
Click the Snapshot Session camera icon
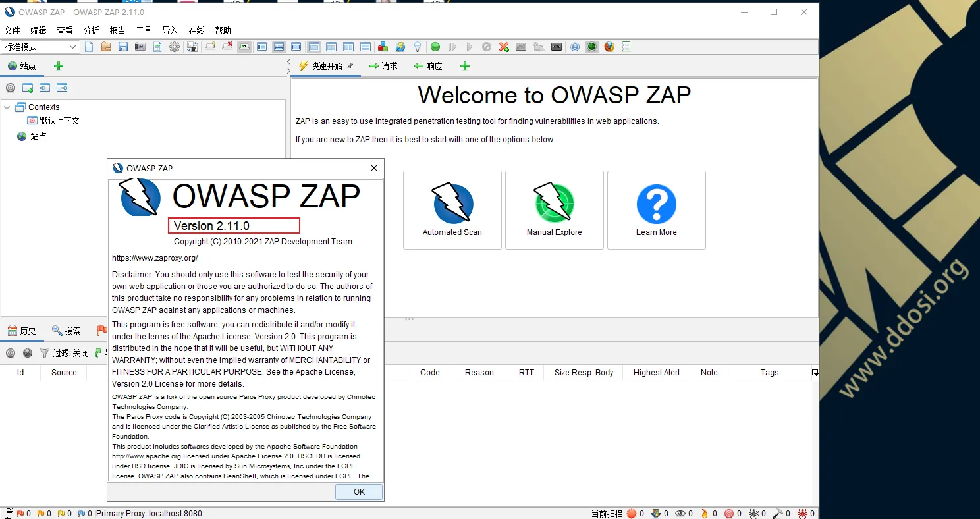point(140,47)
